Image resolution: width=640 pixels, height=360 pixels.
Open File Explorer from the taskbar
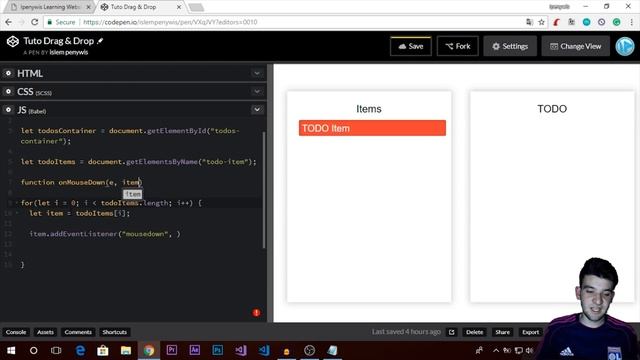[x=126, y=350]
